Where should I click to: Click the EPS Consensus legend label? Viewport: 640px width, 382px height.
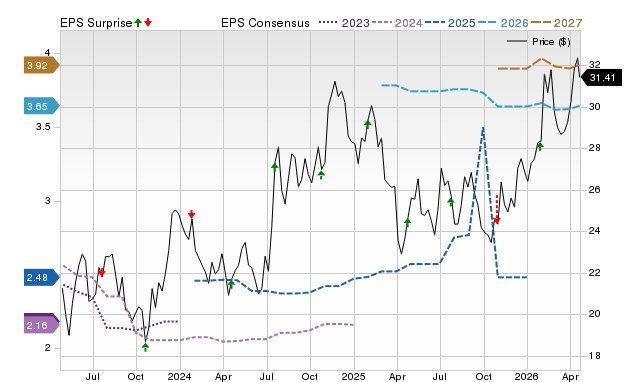pyautogui.click(x=265, y=23)
